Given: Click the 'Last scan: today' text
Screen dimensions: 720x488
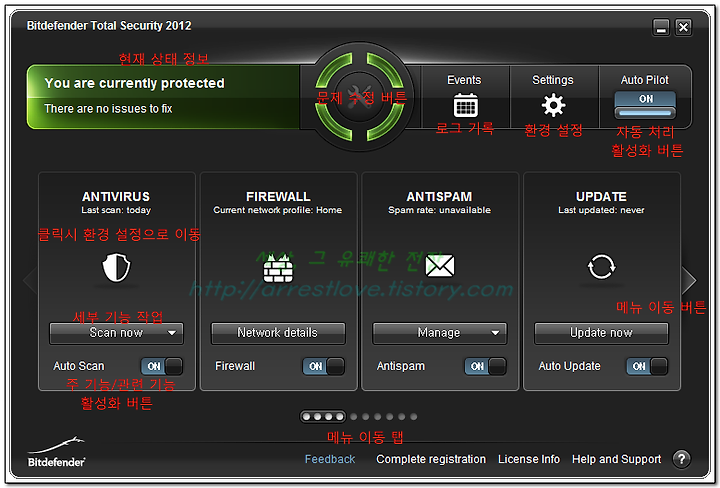Looking at the screenshot, I should [x=116, y=210].
